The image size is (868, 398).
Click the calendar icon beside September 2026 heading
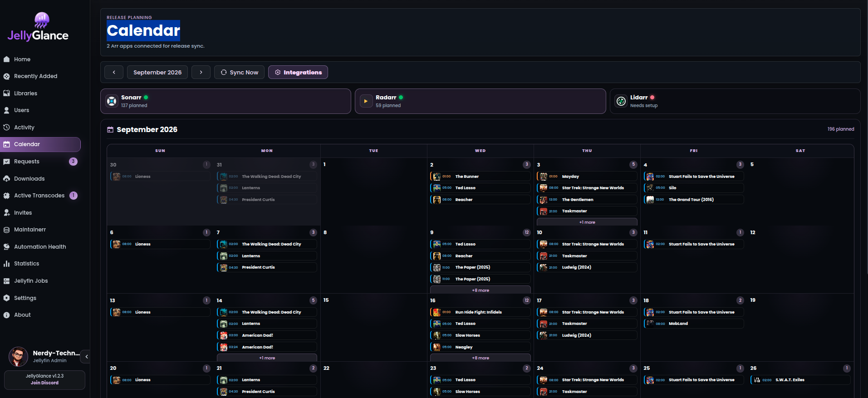tap(110, 130)
